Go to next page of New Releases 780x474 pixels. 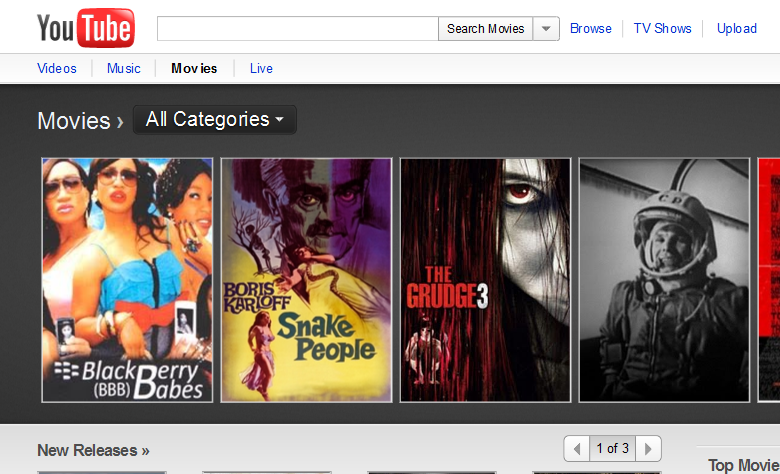pyautogui.click(x=648, y=449)
